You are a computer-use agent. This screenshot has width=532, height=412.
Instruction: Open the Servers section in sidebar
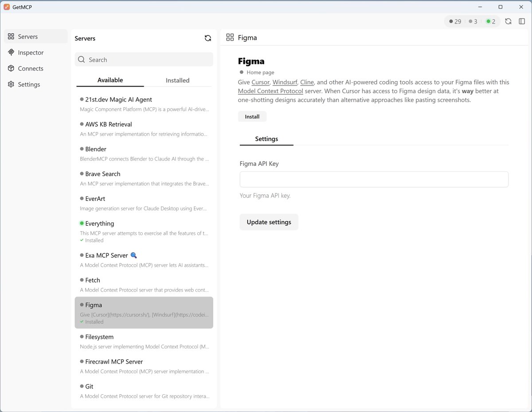(x=36, y=36)
